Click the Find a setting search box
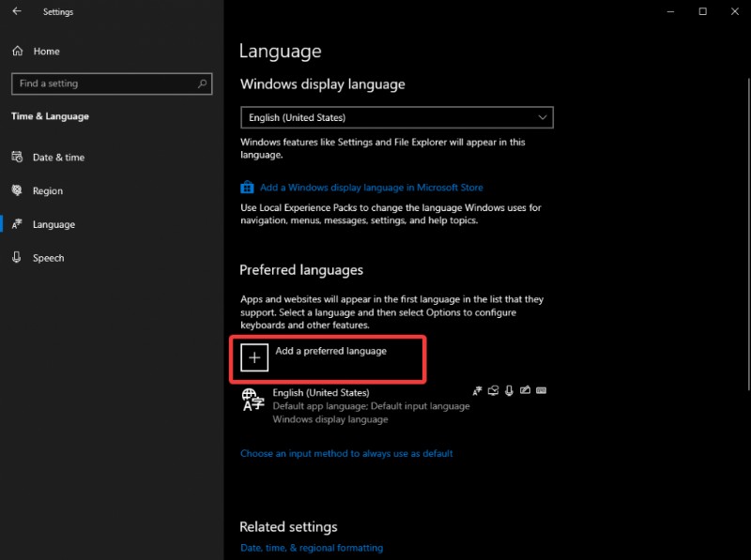This screenshot has width=751, height=560. pyautogui.click(x=103, y=83)
